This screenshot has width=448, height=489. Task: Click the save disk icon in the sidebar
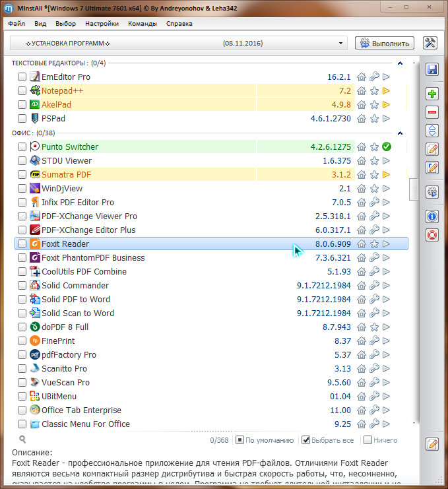432,69
